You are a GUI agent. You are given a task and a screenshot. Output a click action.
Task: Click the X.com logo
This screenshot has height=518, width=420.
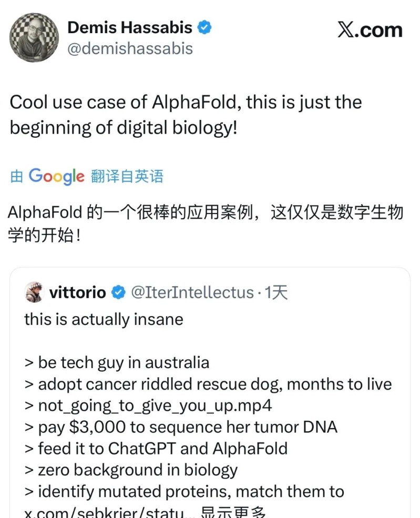pyautogui.click(x=371, y=30)
